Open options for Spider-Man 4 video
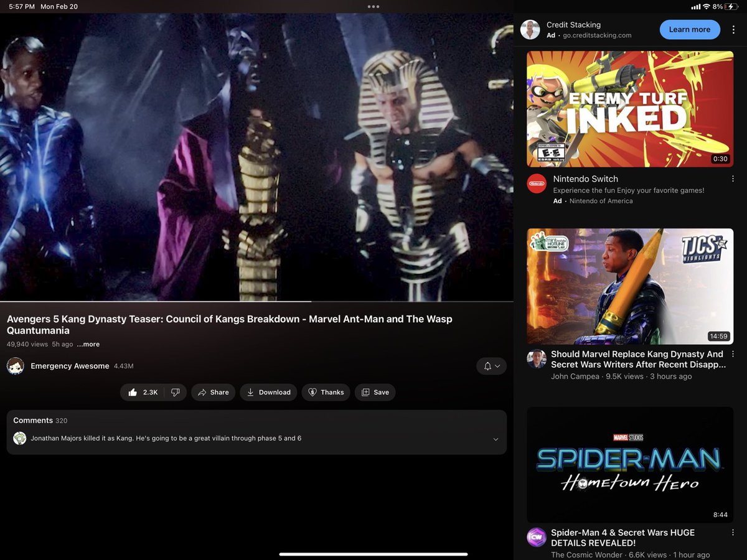This screenshot has height=560, width=747. point(733,533)
